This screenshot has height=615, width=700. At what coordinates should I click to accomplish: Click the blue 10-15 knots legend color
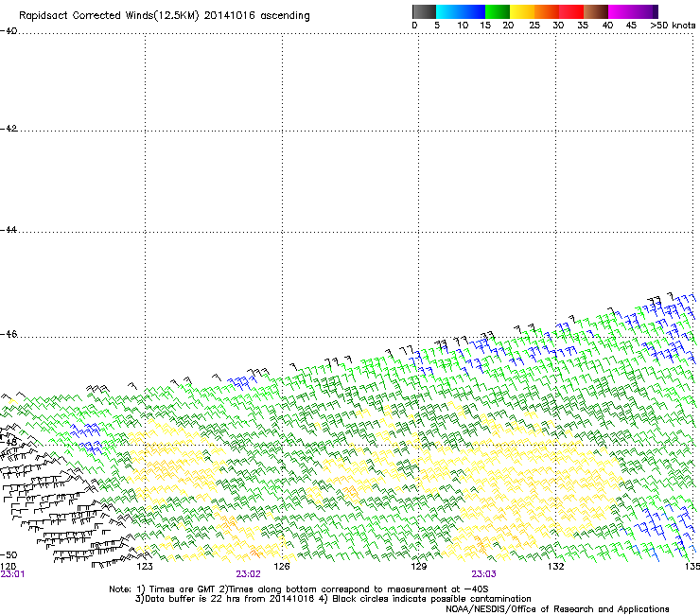tap(473, 11)
